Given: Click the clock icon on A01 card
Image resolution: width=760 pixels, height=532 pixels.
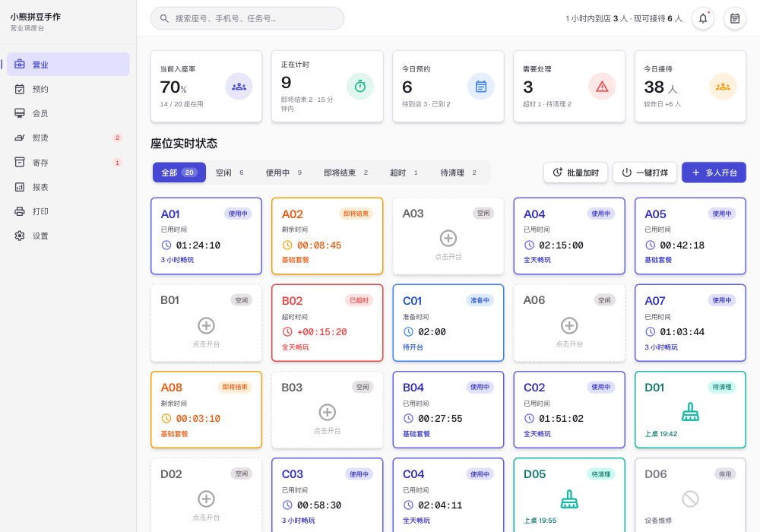Looking at the screenshot, I should tap(166, 245).
